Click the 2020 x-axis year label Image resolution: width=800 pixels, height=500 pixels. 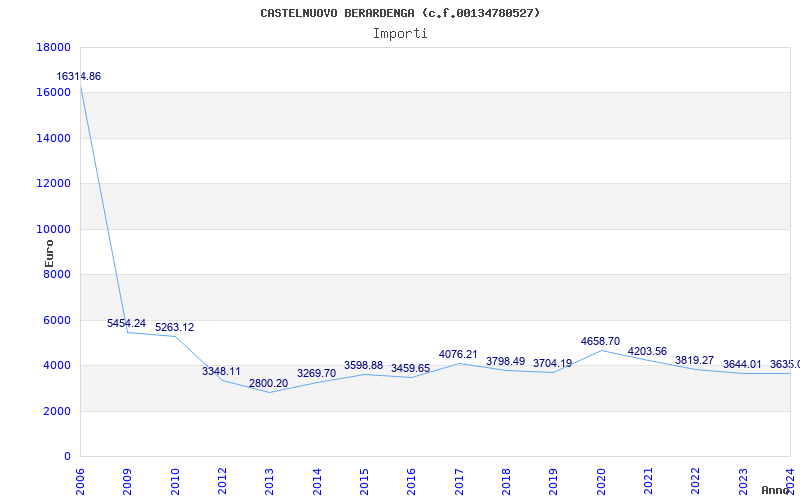(601, 482)
